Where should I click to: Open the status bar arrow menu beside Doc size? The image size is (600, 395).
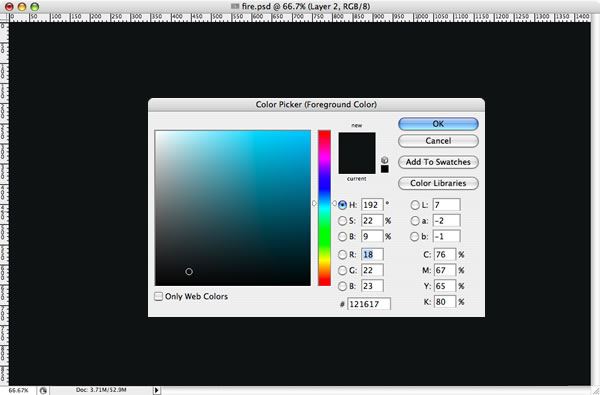[157, 390]
